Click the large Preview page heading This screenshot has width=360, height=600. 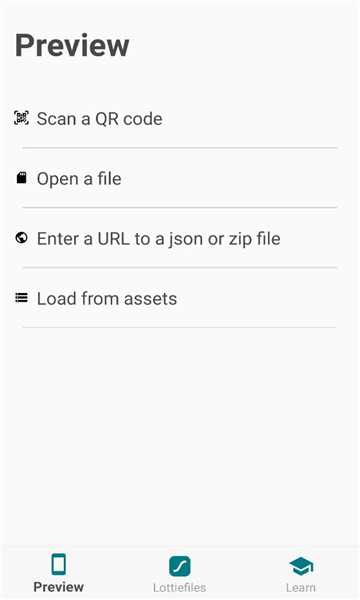tap(72, 45)
